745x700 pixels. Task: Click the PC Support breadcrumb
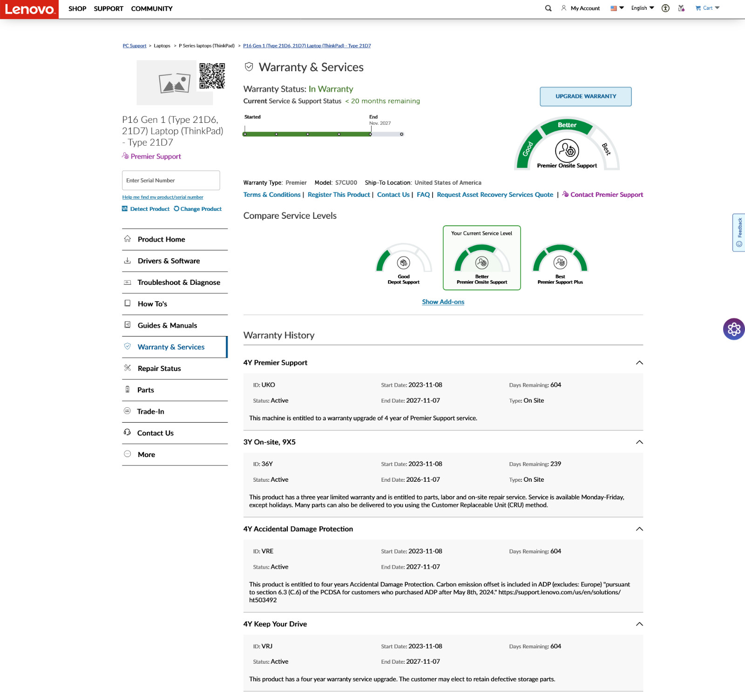(135, 46)
